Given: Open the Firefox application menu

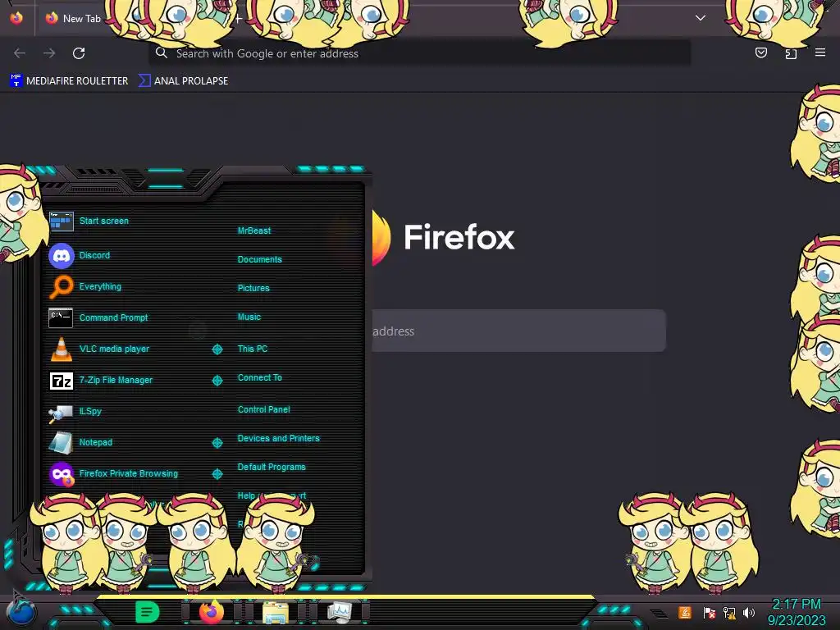Looking at the screenshot, I should [x=820, y=52].
